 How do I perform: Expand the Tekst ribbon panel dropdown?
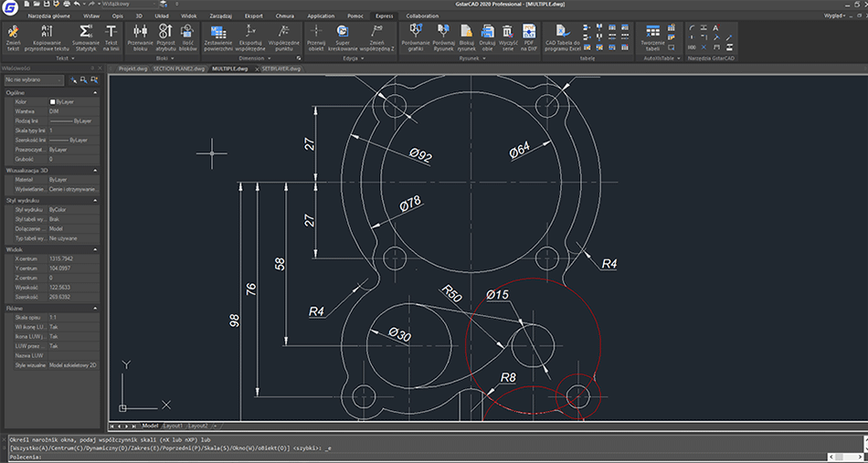72,58
